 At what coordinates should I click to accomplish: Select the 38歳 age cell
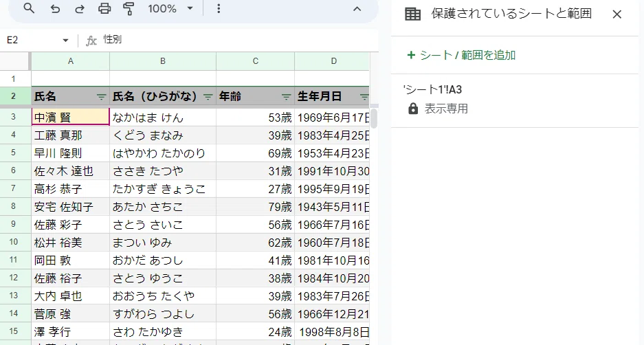256,278
